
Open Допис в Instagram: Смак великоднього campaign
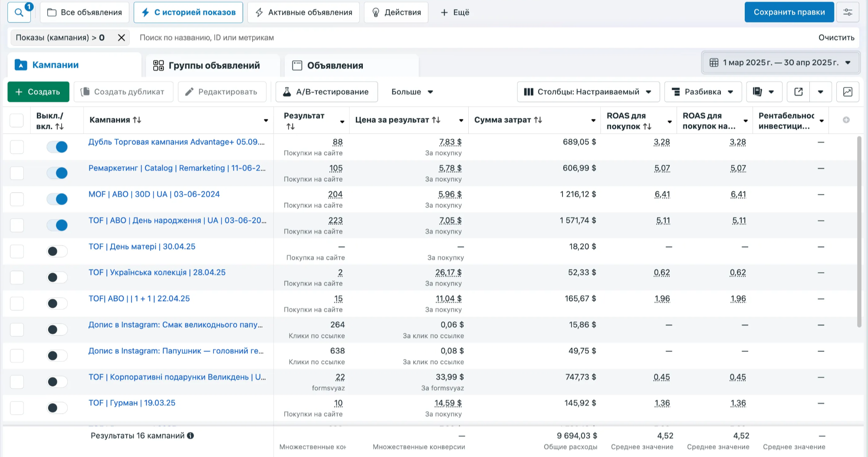click(175, 325)
